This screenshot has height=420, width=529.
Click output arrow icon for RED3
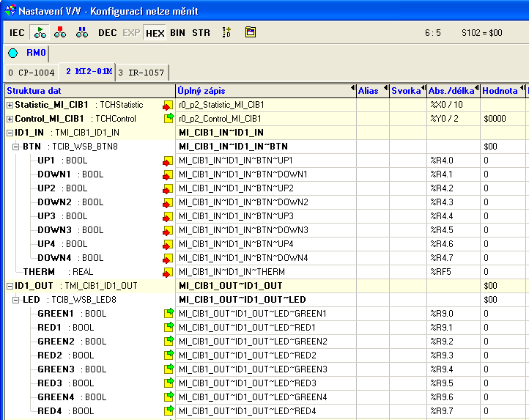point(169,383)
